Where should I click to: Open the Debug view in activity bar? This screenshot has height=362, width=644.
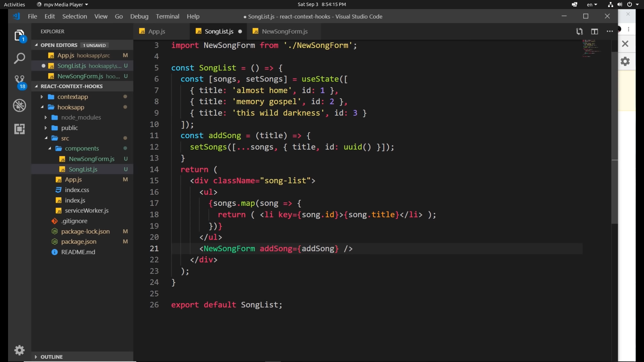point(19,106)
